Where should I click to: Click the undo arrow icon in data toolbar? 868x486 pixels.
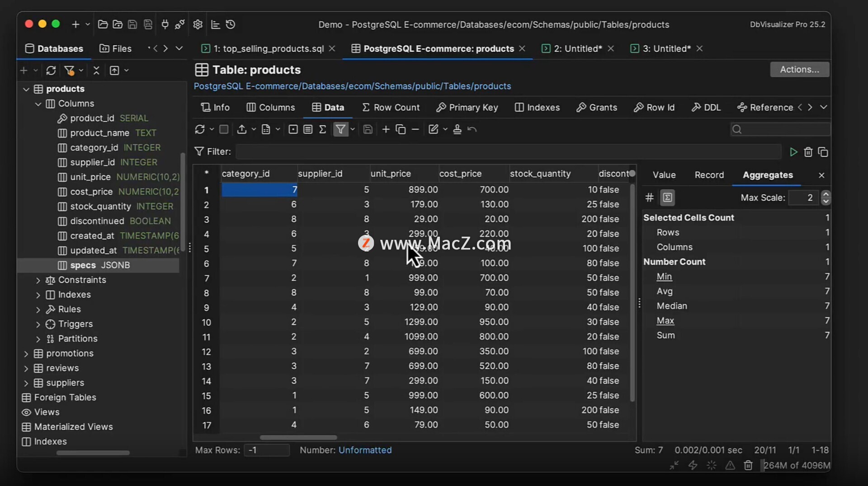click(x=472, y=129)
